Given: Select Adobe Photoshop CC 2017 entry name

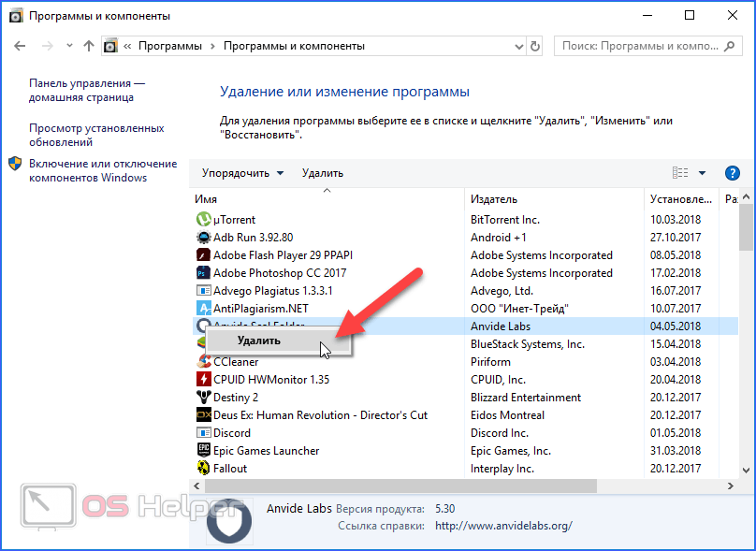Looking at the screenshot, I should click(280, 273).
